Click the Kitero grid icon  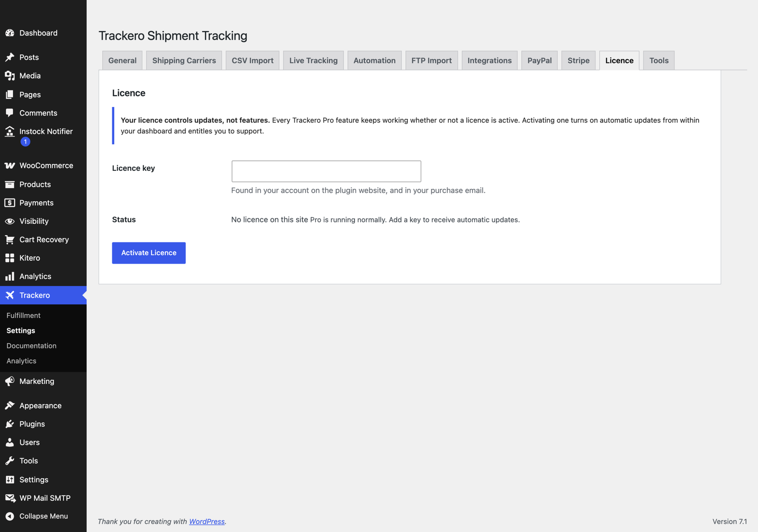pyautogui.click(x=9, y=258)
